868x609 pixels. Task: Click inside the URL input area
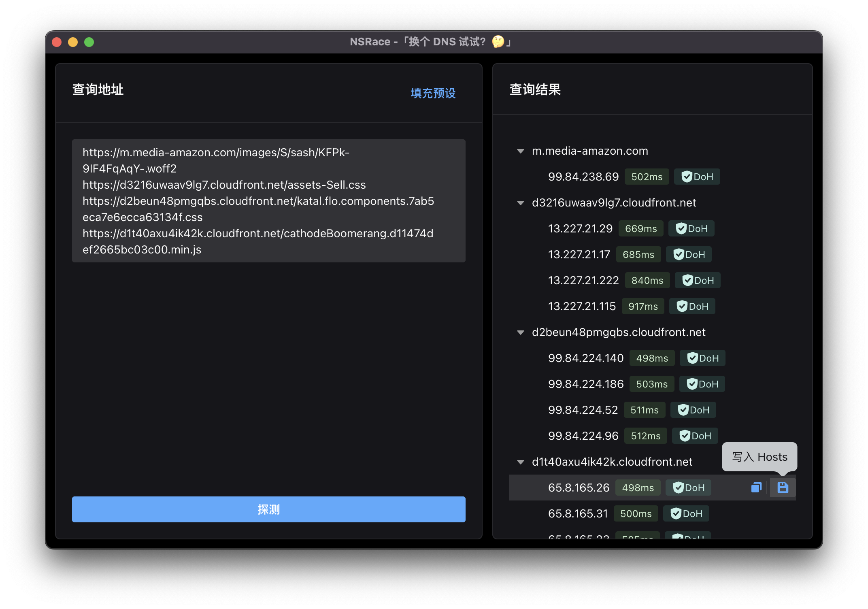tap(268, 201)
